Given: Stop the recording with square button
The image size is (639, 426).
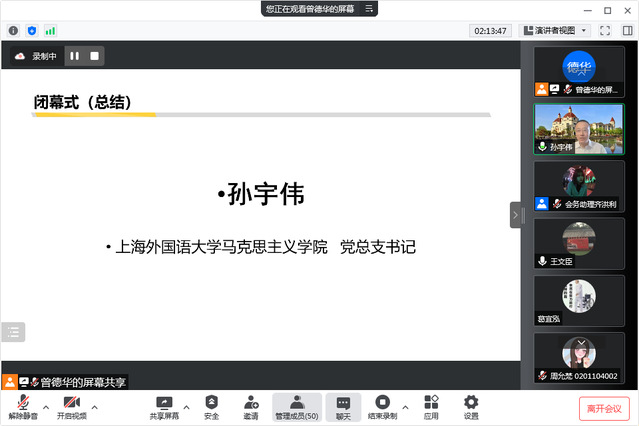Looking at the screenshot, I should [x=95, y=56].
